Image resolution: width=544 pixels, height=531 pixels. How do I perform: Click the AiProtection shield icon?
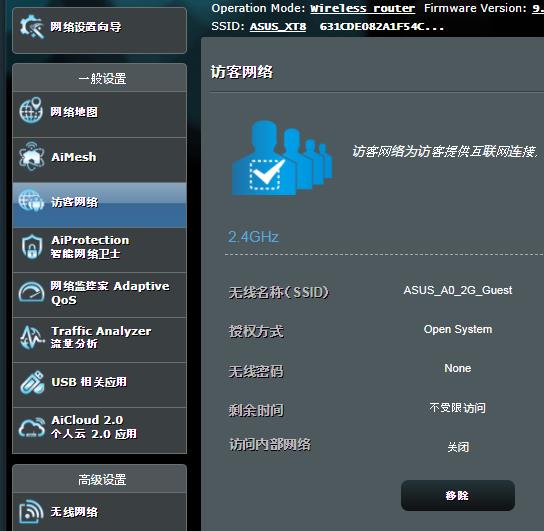coord(32,247)
